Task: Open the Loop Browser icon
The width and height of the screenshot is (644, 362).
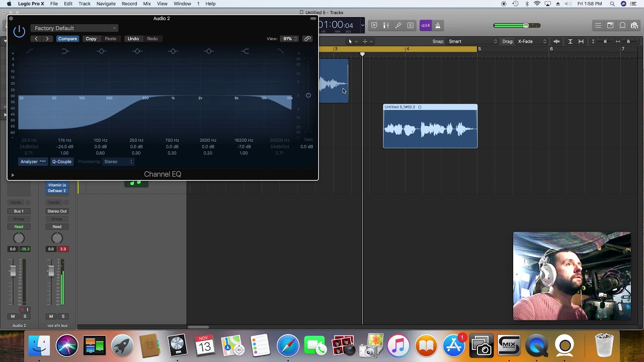Action: click(x=622, y=25)
